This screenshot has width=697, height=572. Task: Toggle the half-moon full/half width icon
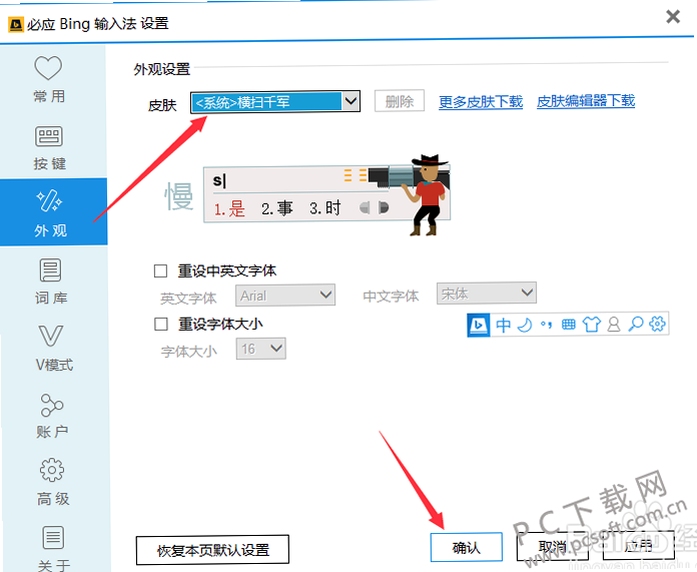(525, 325)
